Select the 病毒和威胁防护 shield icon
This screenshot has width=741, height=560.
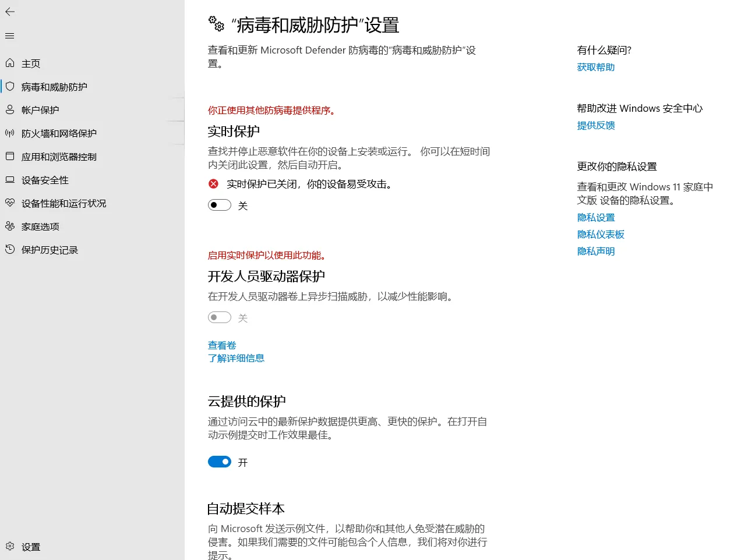9,86
